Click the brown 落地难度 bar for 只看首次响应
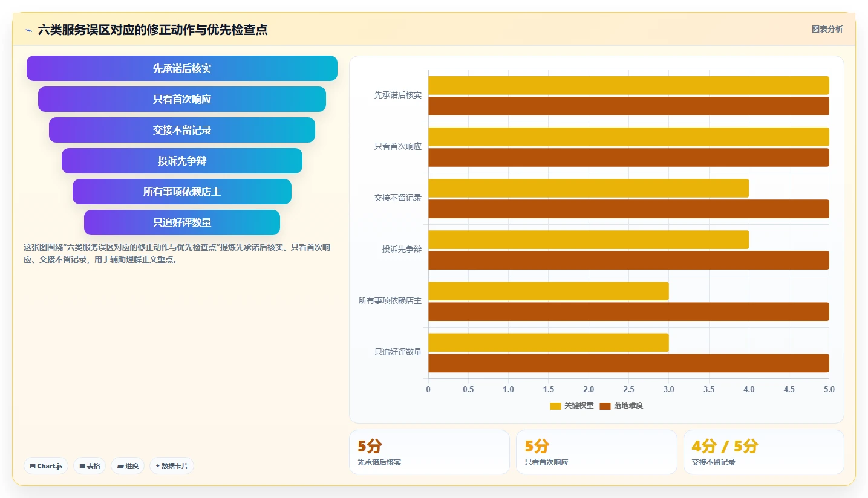 628,157
